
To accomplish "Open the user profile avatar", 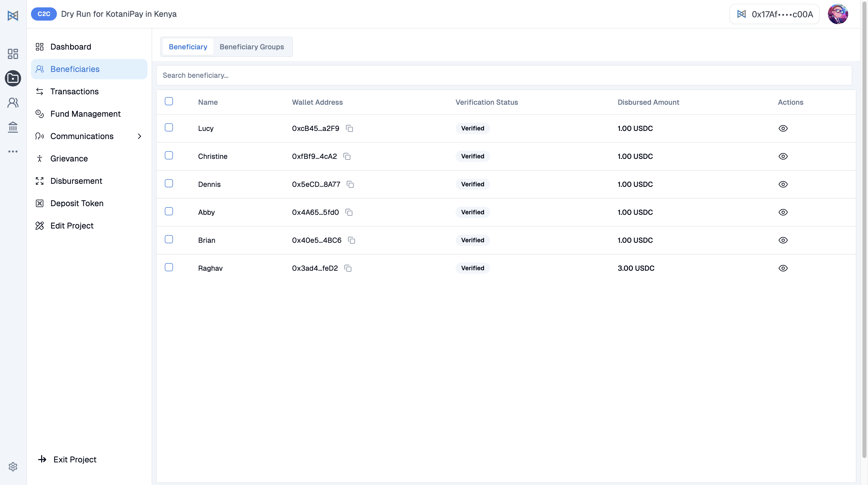I will pos(838,14).
